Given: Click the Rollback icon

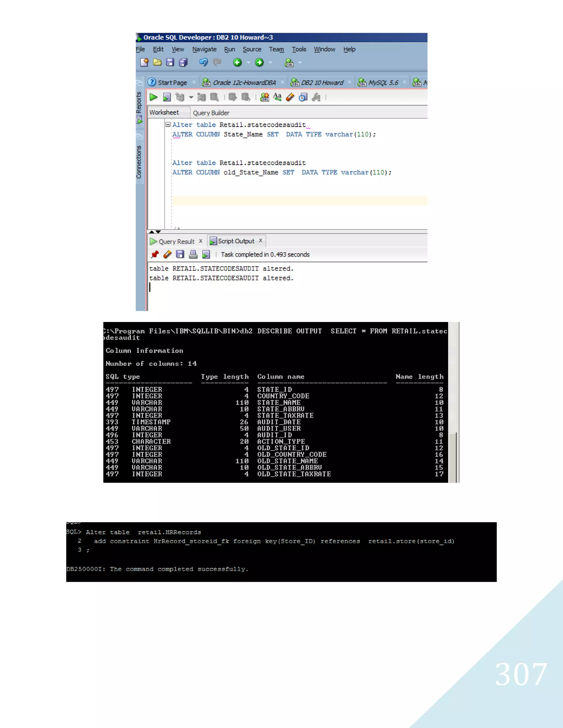Looking at the screenshot, I should point(246,97).
